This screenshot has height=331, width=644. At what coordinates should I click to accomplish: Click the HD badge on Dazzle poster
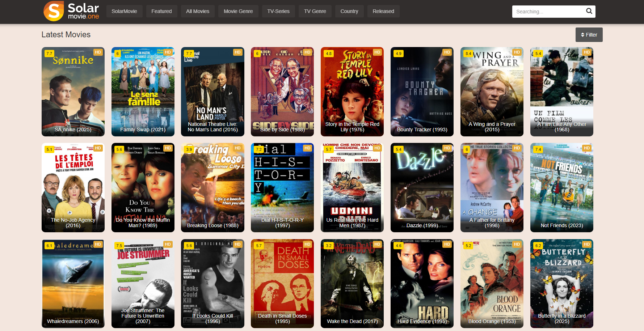click(x=447, y=148)
